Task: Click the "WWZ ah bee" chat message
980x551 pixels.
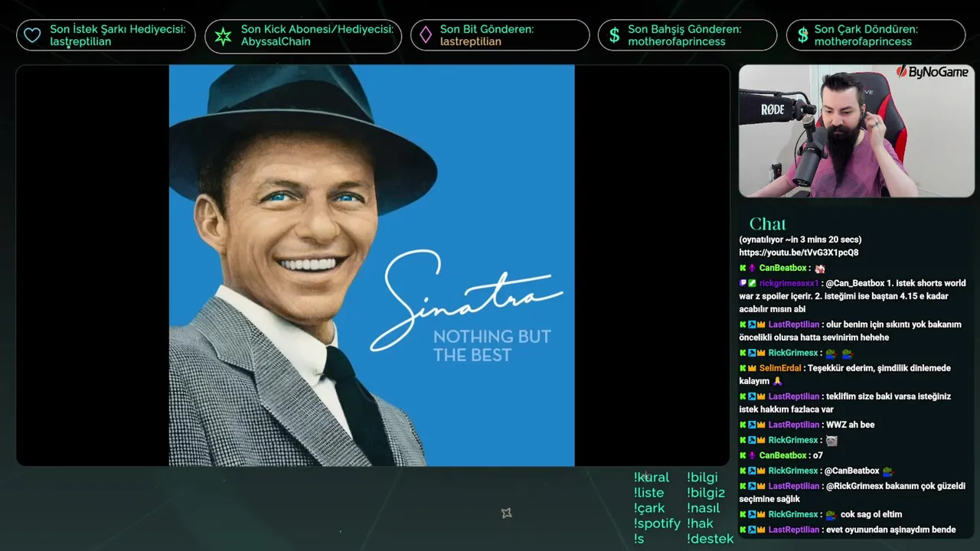Action: [x=850, y=425]
